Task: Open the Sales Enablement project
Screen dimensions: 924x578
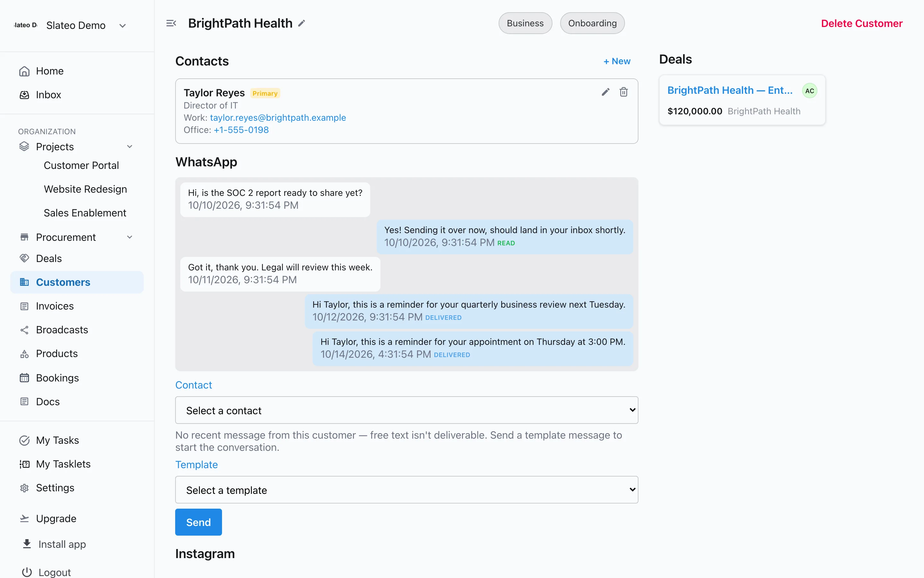Action: click(x=85, y=213)
